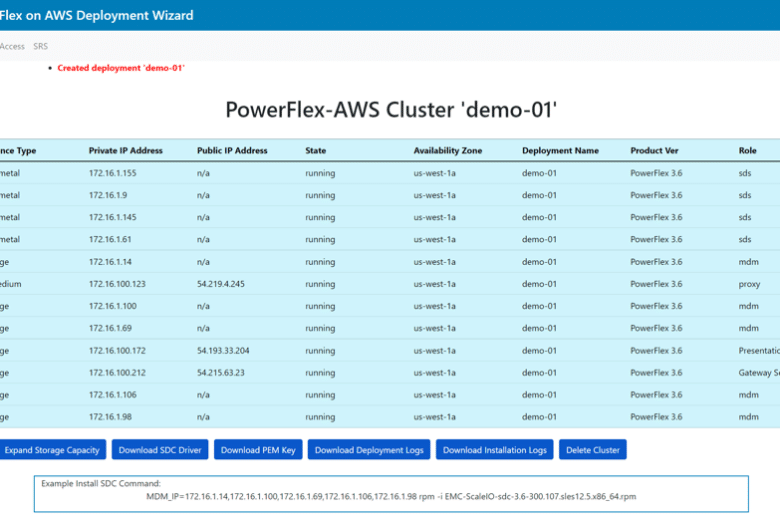Click public IP 54.215.63.23

[221, 372]
